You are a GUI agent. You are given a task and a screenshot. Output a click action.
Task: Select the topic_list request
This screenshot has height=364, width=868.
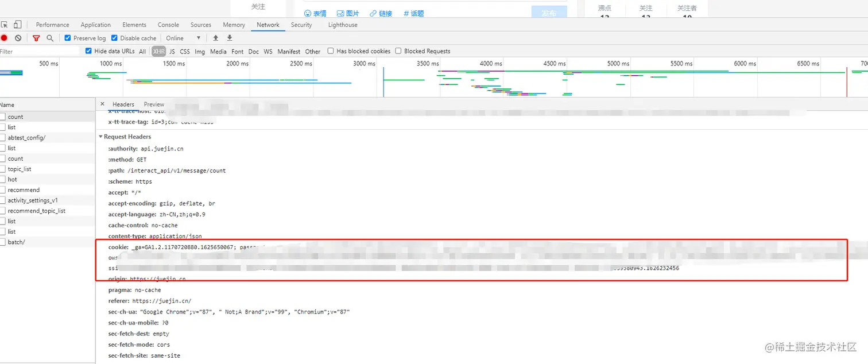48,169
